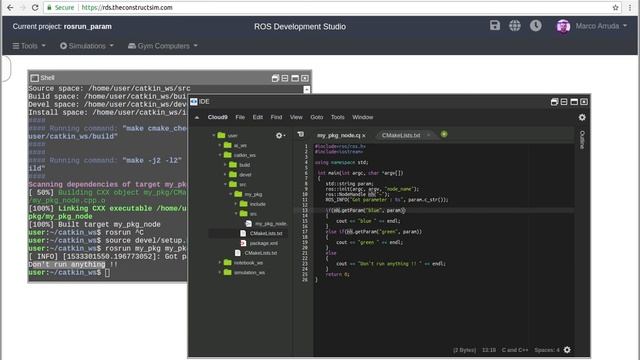Screen dimensions: 640x360
Task: Click the IDE window restore icon
Action: [554, 102]
